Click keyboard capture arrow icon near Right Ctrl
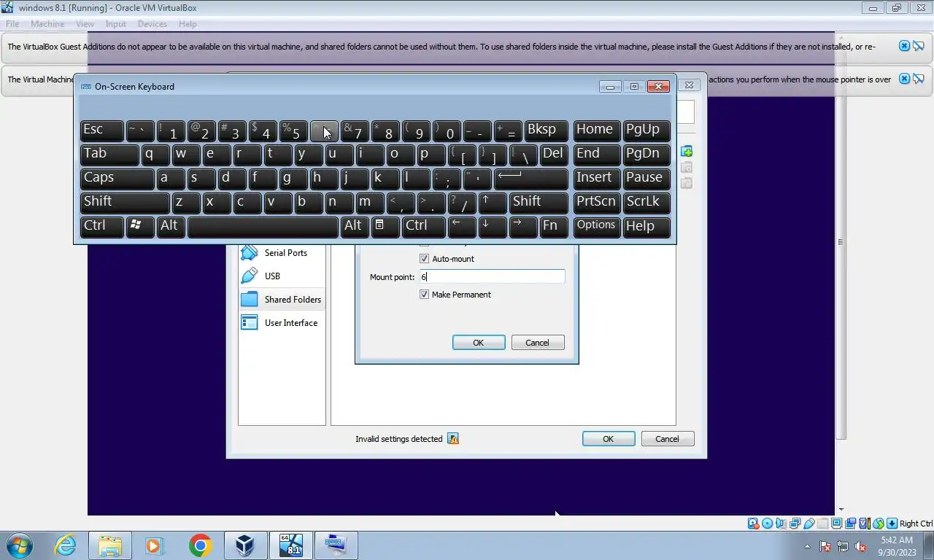The height and width of the screenshot is (560, 934). pos(892,524)
